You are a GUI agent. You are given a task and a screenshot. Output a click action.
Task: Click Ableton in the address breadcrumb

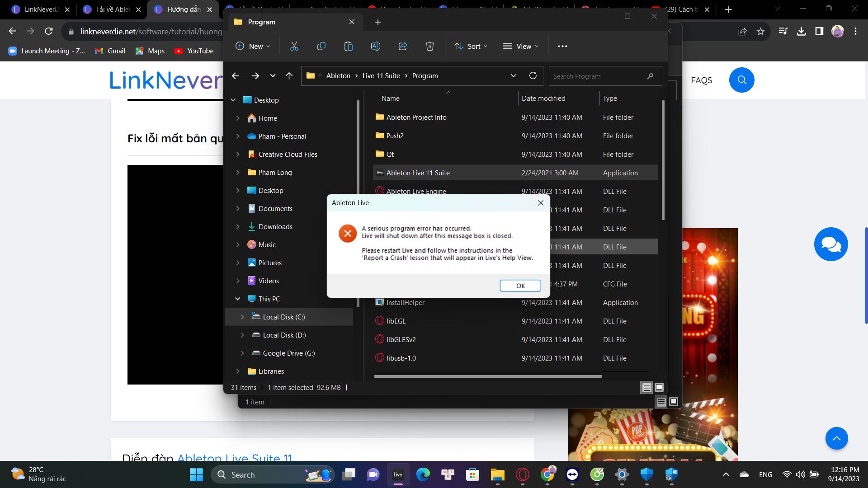338,76
